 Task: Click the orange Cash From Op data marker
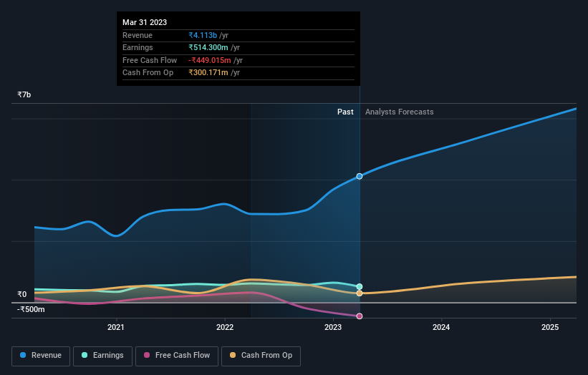coord(360,293)
